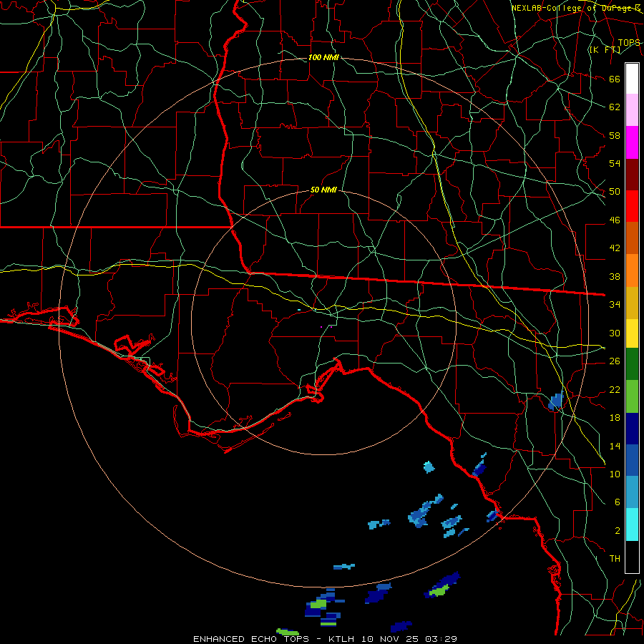The image size is (644, 644).
Task: Click the 10 legend value
Action: [615, 474]
